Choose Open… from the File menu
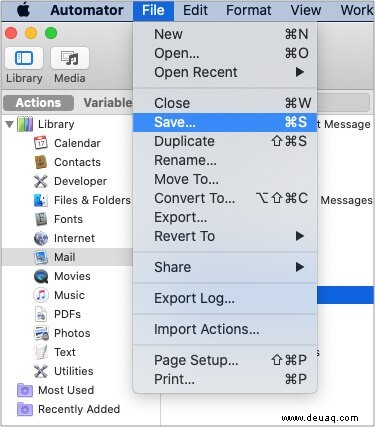 pyautogui.click(x=225, y=53)
